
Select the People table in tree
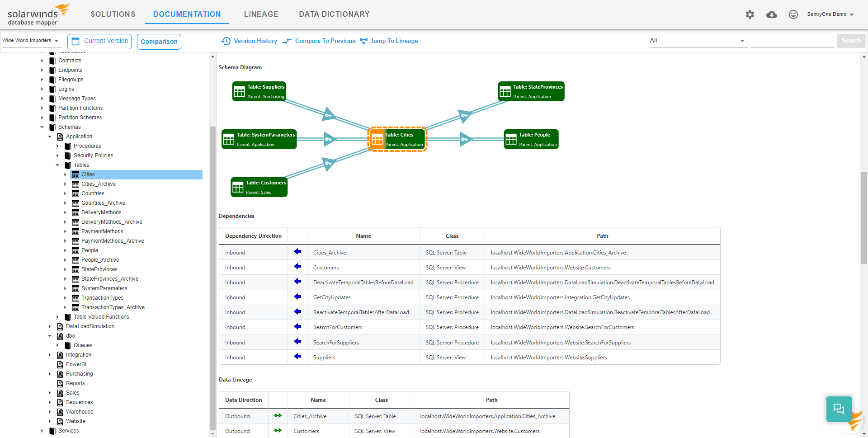point(90,250)
